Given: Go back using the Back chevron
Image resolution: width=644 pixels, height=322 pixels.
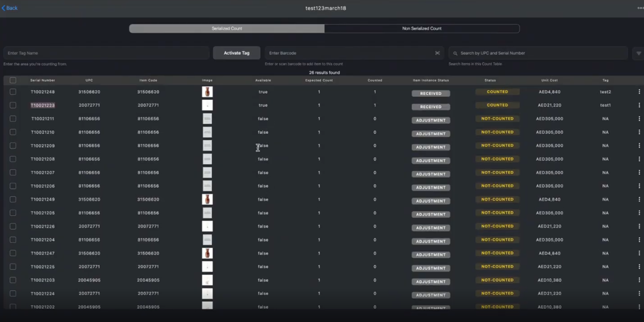Looking at the screenshot, I should pyautogui.click(x=9, y=8).
